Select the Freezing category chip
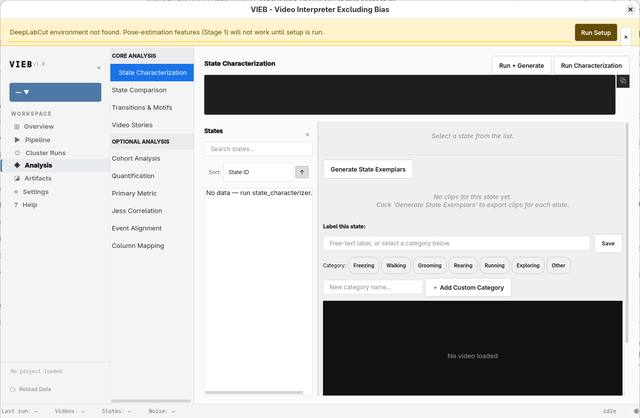This screenshot has width=640, height=418. click(x=363, y=265)
